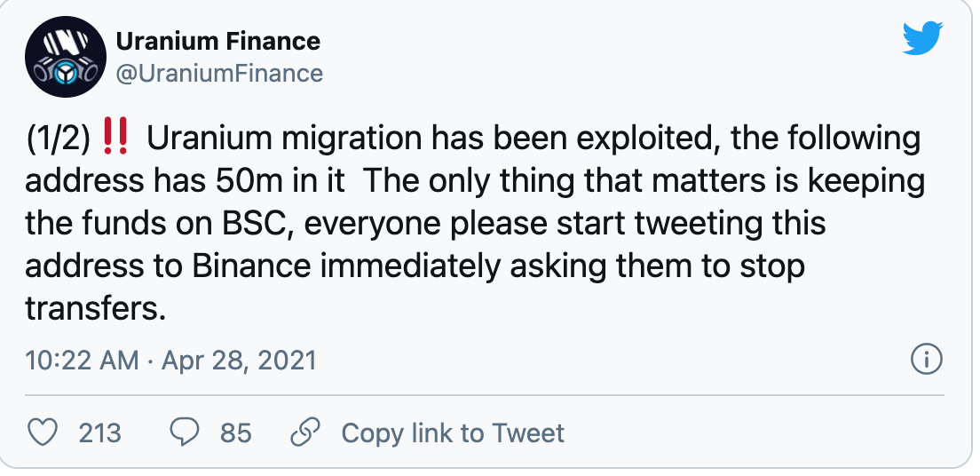The height and width of the screenshot is (476, 980).
Task: Click the 10:22 AM timestamp
Action: click(82, 361)
